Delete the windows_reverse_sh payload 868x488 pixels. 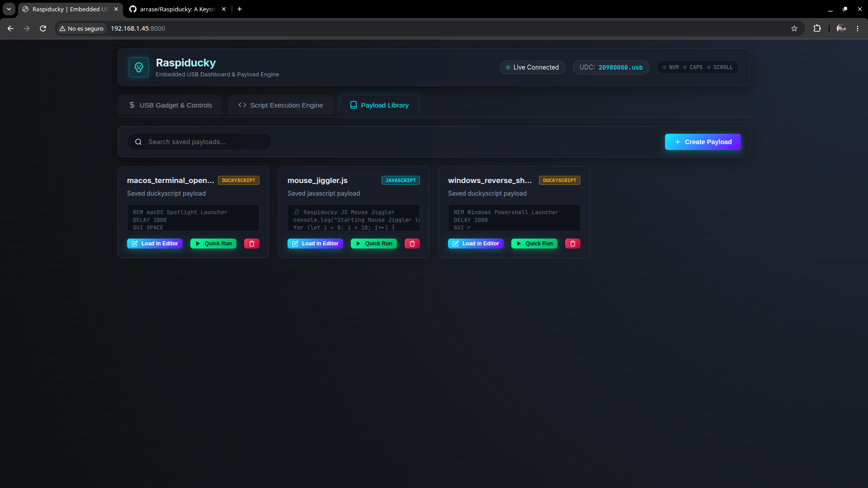pos(573,244)
